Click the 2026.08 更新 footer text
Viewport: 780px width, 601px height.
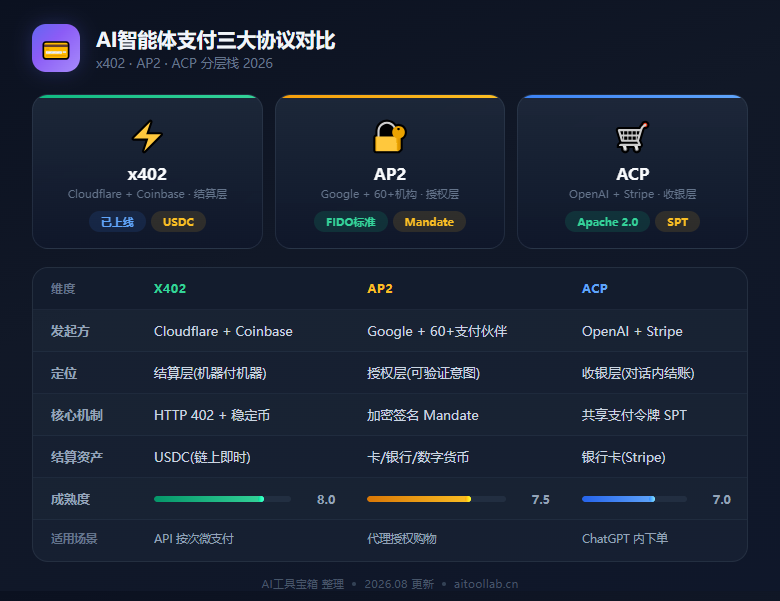(399, 584)
